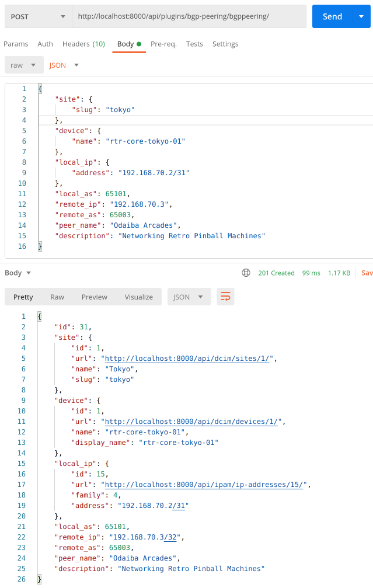The height and width of the screenshot is (588, 373).
Task: Select Visualize response view
Action: tap(139, 297)
